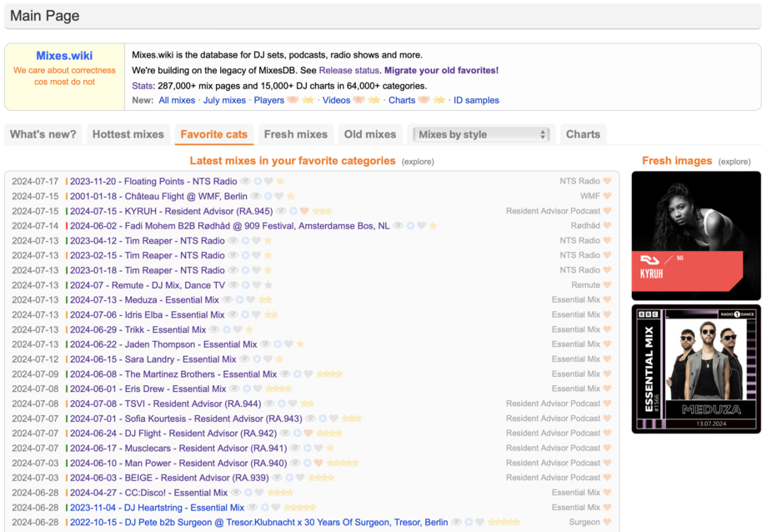Viewport: 767px width, 532px height.
Task: Click the hearts icon beside the Videos link
Action: pos(358,100)
